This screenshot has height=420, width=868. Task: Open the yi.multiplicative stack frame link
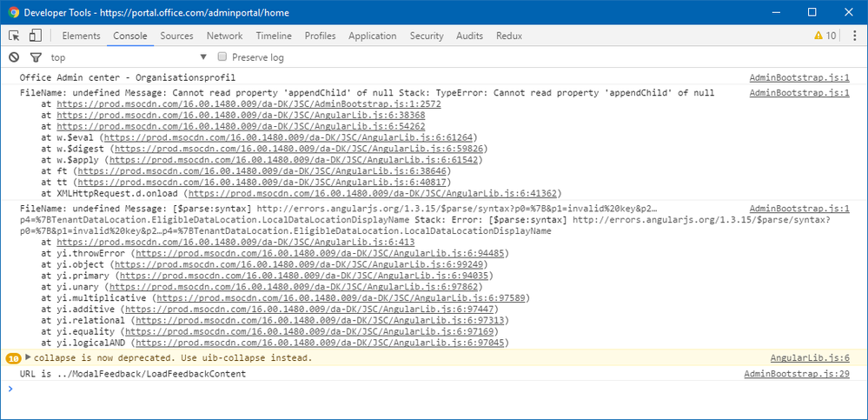point(341,297)
